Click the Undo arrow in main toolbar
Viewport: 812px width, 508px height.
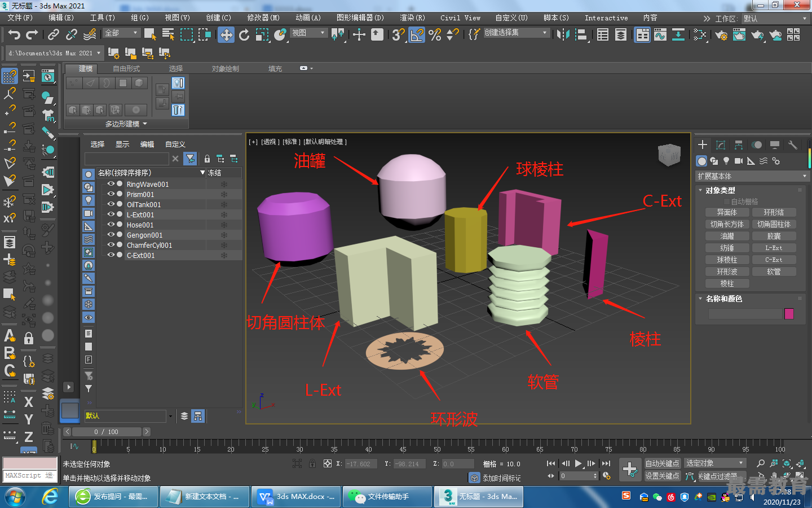click(x=14, y=35)
